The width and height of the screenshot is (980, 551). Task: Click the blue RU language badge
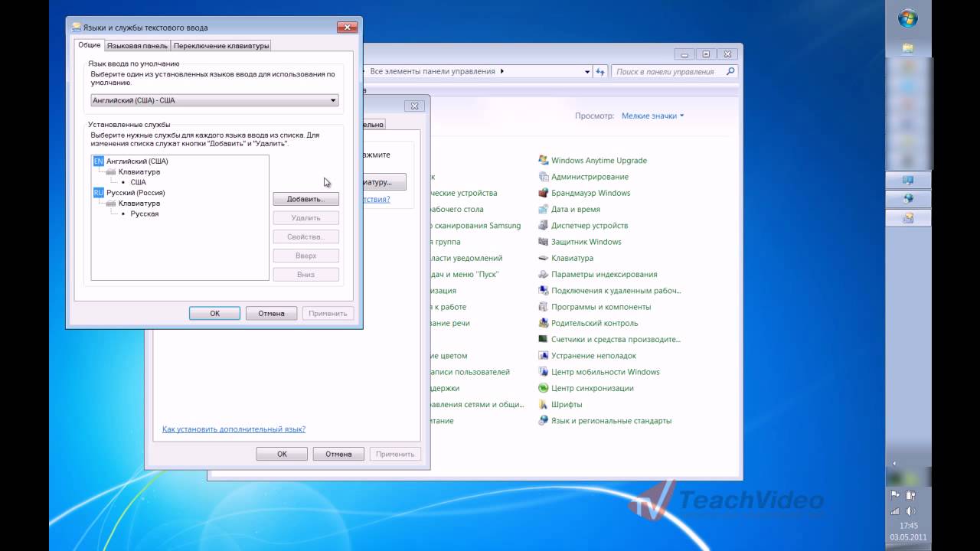98,193
